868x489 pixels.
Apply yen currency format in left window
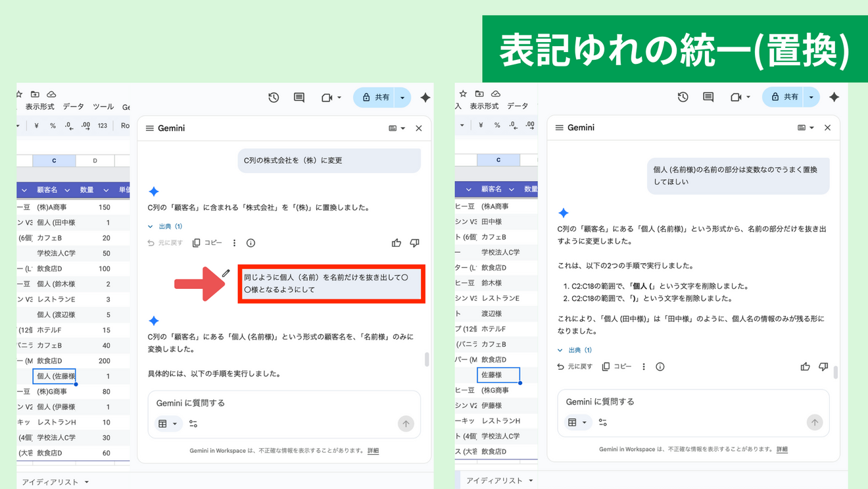36,126
